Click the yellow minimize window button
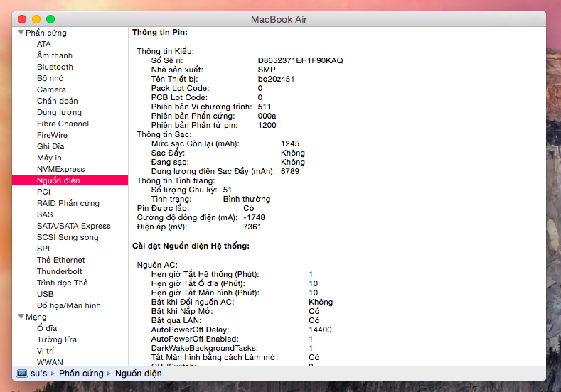Screen dimensions: 561x392 (x=36, y=19)
